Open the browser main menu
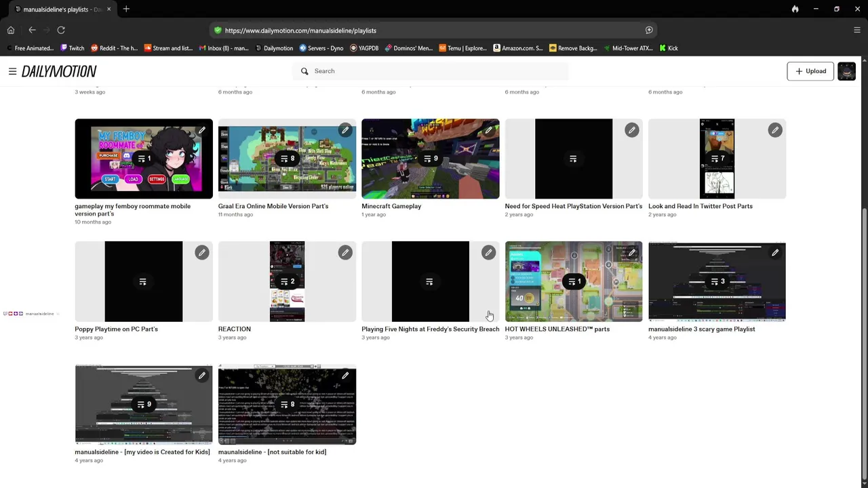 [857, 30]
